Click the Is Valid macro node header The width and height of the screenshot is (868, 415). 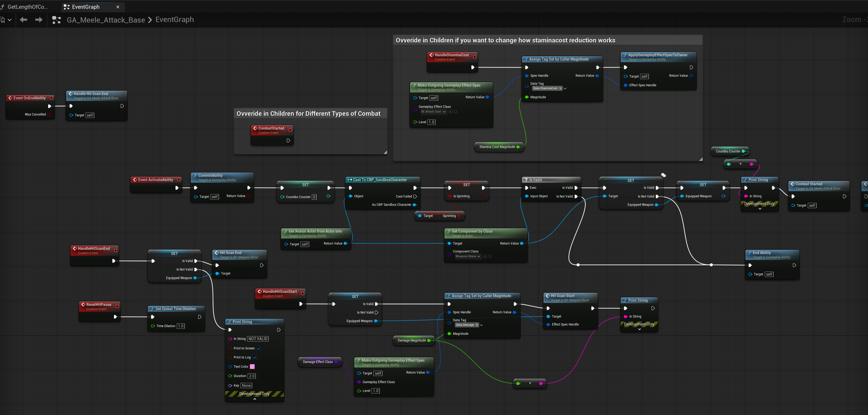coord(551,180)
